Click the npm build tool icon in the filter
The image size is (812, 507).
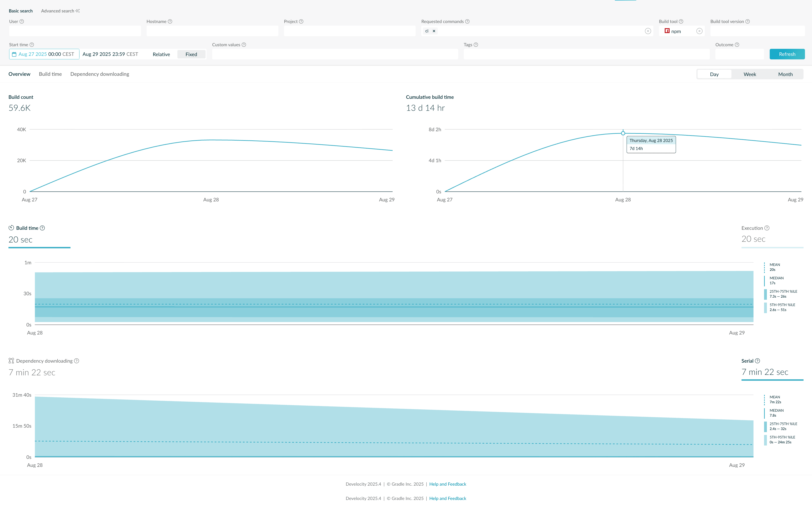pos(667,31)
